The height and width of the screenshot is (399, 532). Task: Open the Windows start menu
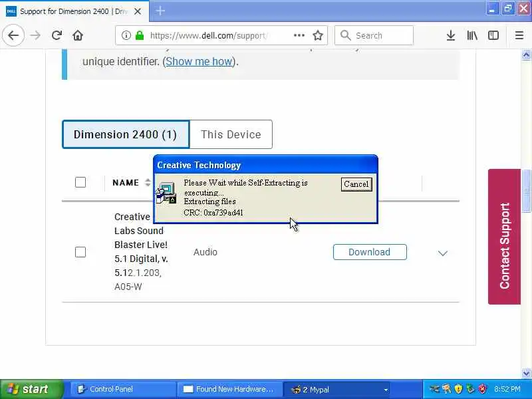(x=31, y=389)
